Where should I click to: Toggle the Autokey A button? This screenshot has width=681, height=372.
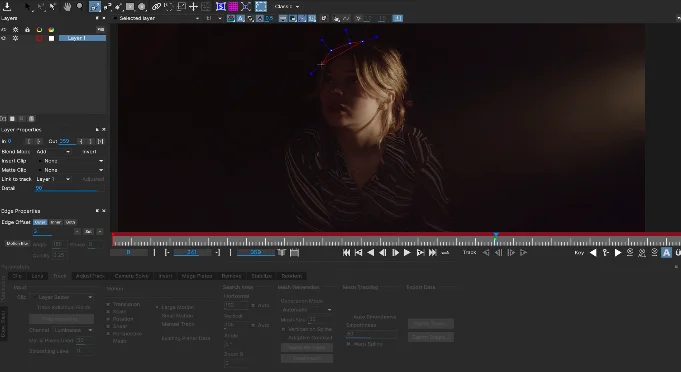coord(666,253)
